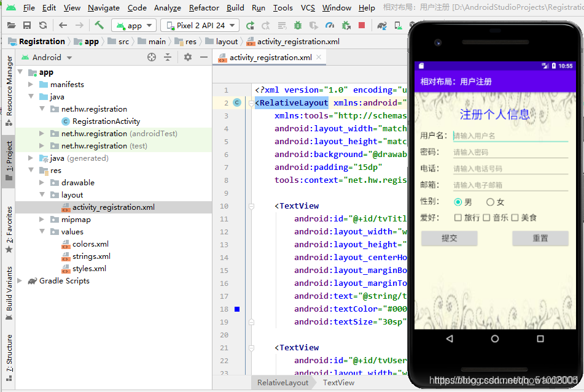Tap the 重置 reset button

click(x=540, y=238)
